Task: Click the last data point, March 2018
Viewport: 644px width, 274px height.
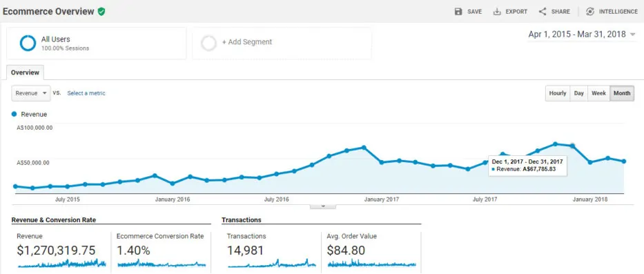Action: (x=624, y=162)
